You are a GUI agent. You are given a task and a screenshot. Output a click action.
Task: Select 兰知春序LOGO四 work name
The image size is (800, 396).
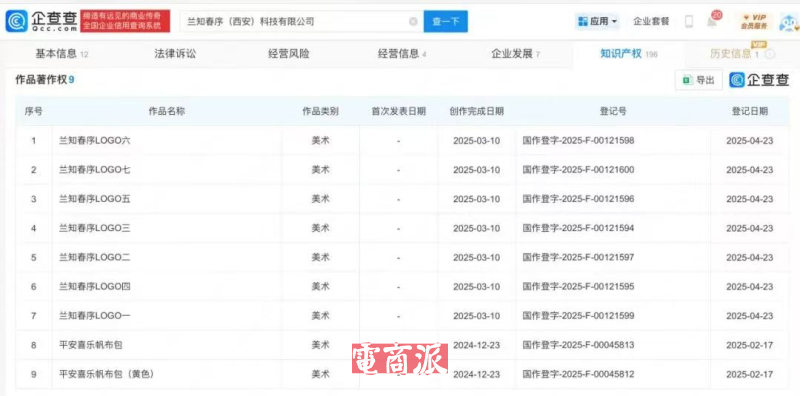(x=95, y=287)
